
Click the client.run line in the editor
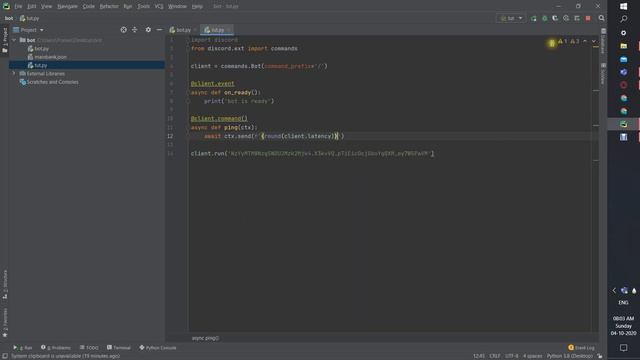click(312, 153)
